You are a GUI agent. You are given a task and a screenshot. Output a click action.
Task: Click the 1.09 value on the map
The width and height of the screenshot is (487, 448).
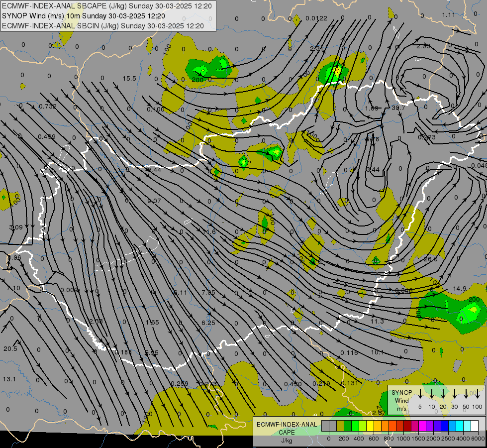point(372,108)
